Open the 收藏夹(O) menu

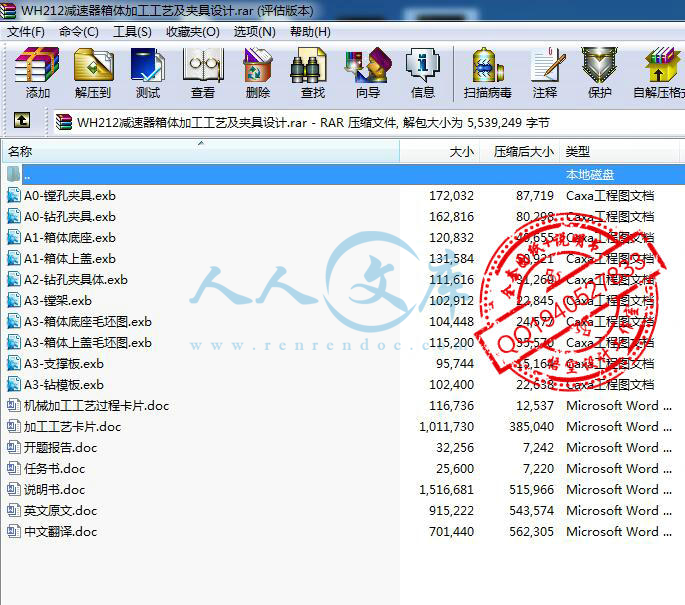[x=193, y=32]
